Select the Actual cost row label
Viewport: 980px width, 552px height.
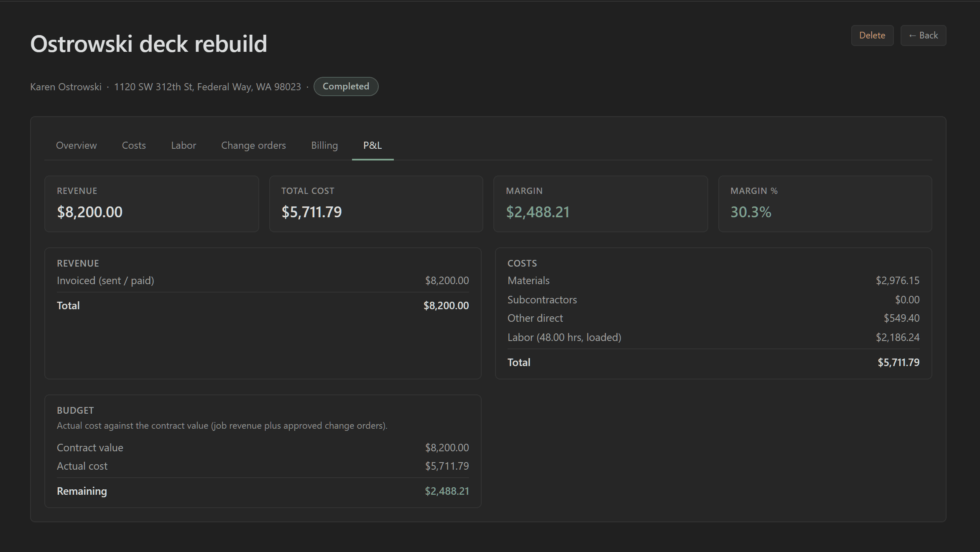[x=82, y=466]
